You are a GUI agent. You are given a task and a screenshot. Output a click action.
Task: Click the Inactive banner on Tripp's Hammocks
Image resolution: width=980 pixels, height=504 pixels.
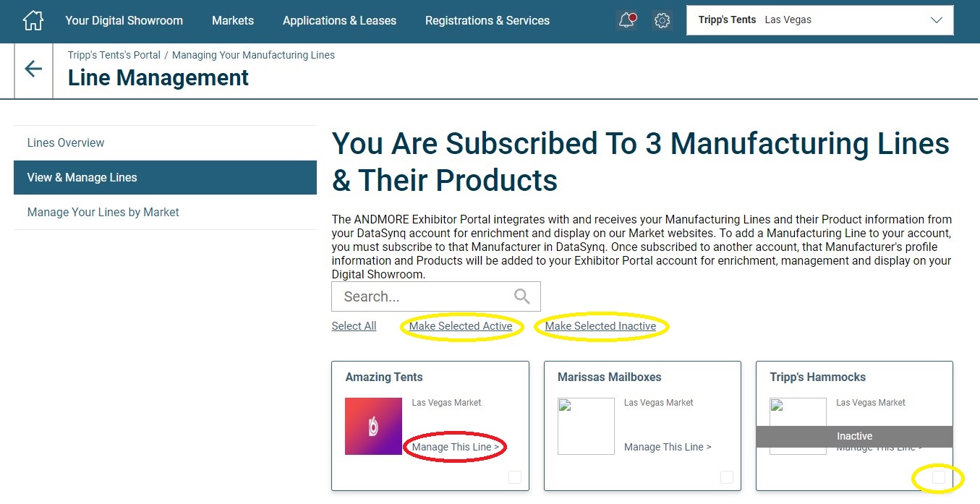tap(854, 436)
